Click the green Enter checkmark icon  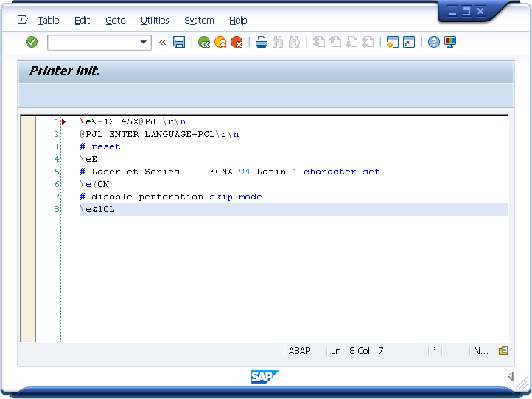pos(32,43)
